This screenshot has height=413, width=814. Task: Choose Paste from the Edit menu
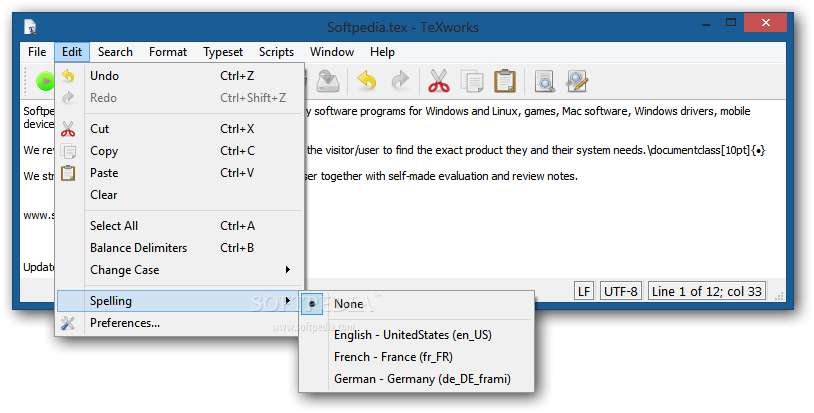(x=179, y=173)
